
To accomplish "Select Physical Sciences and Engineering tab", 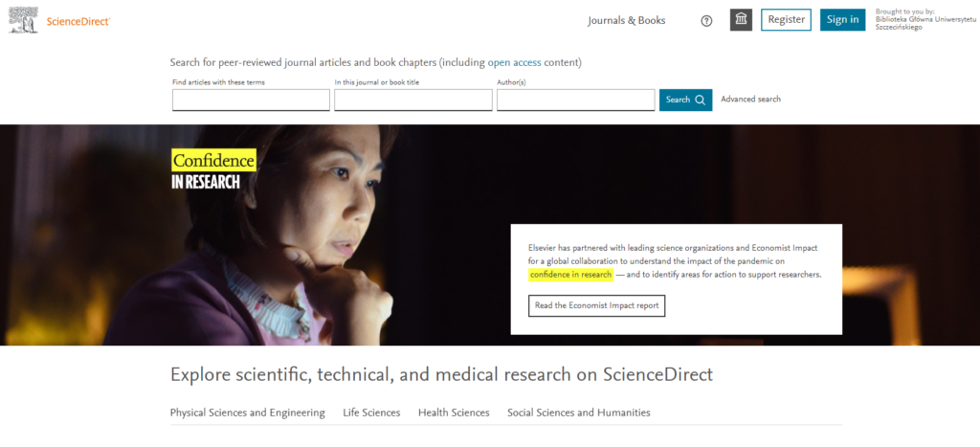I will click(248, 413).
